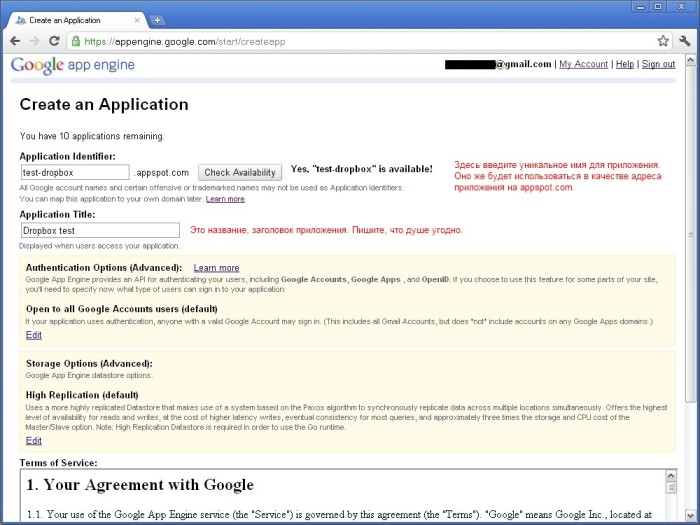The width and height of the screenshot is (700, 525).
Task: Click the Google app engine logo
Action: click(x=73, y=65)
